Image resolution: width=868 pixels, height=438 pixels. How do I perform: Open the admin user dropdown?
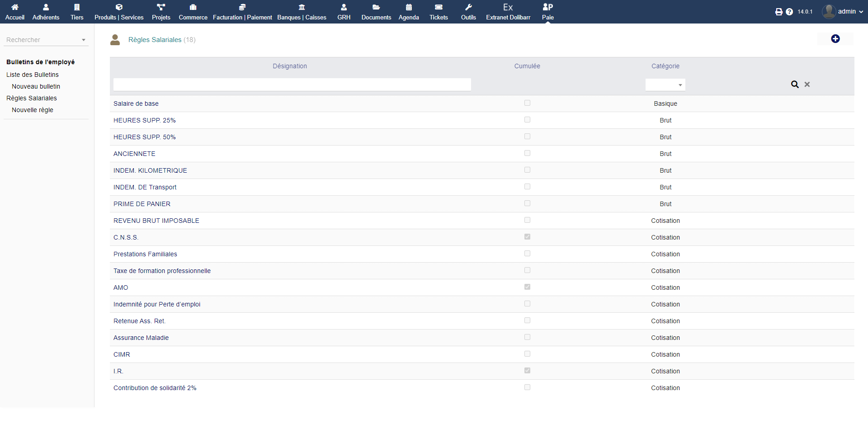tap(843, 11)
